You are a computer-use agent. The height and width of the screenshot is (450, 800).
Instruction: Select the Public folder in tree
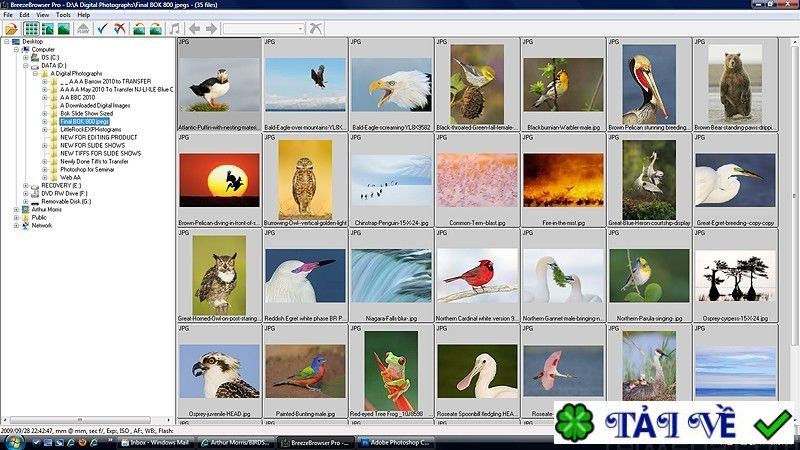pyautogui.click(x=39, y=217)
